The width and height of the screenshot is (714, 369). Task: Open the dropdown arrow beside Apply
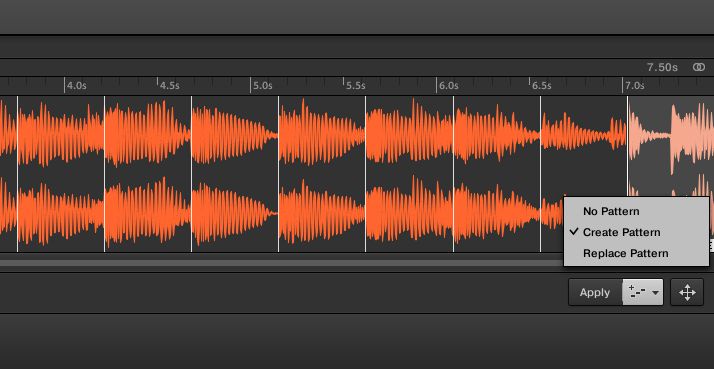pos(655,292)
